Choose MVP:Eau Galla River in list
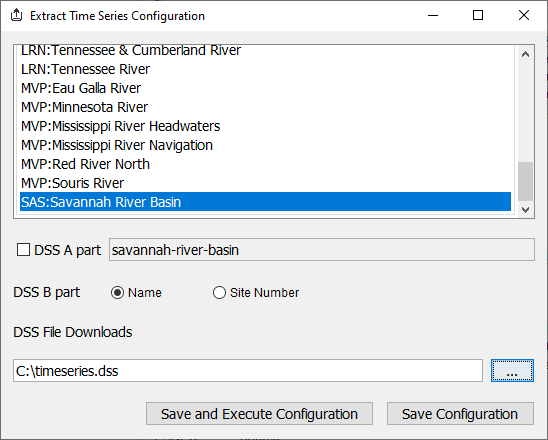The width and height of the screenshot is (548, 440). (x=266, y=88)
